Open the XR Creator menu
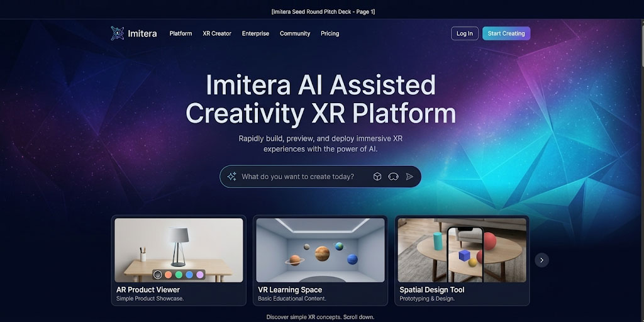 (217, 34)
